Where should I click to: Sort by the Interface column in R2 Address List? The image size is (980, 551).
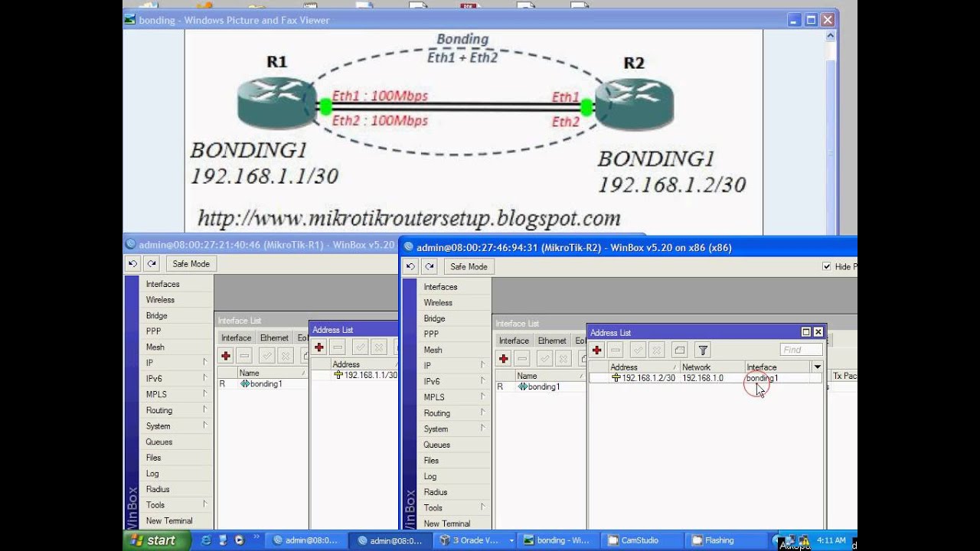pos(778,367)
